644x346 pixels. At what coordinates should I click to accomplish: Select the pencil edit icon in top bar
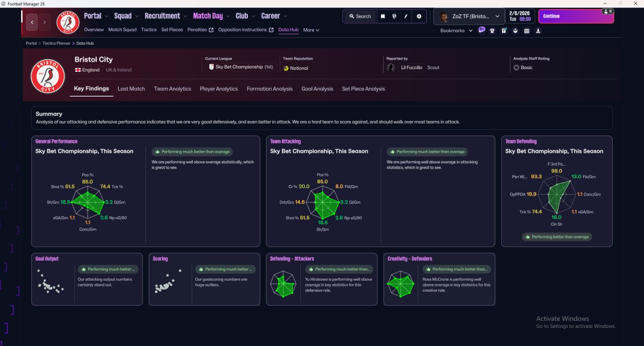[x=406, y=16]
